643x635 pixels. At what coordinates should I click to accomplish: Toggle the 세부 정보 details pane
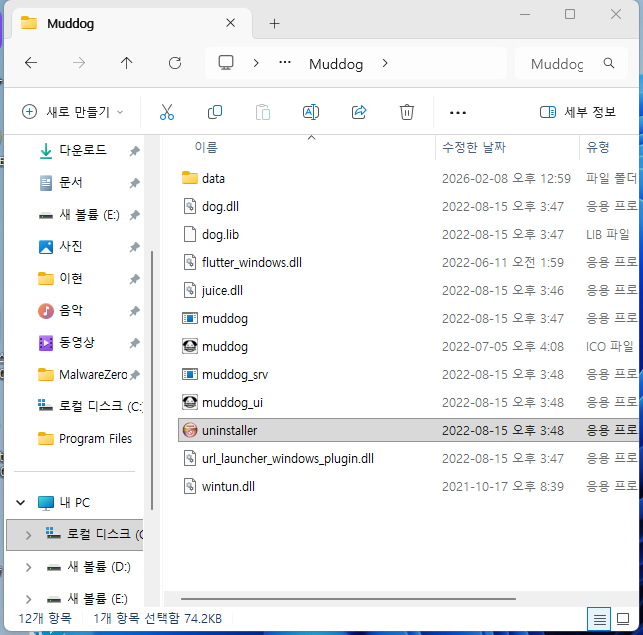click(577, 112)
